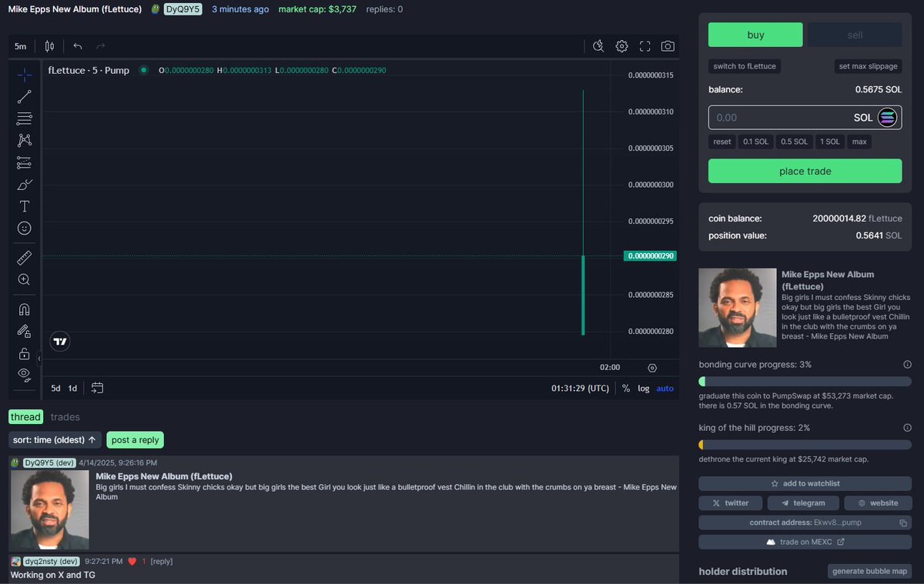Viewport: 924px width, 584px height.
Task: Select the brush drawing tool
Action: [x=24, y=185]
